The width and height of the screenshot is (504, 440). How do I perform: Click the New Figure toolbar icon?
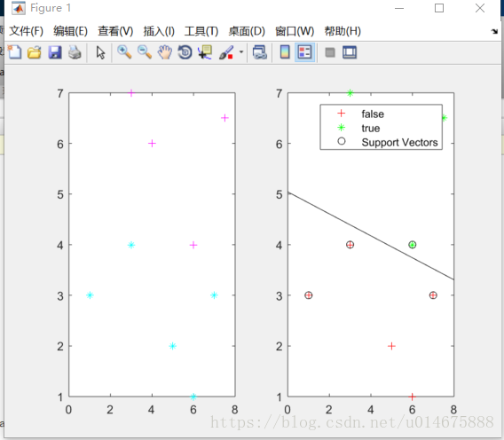click(14, 52)
